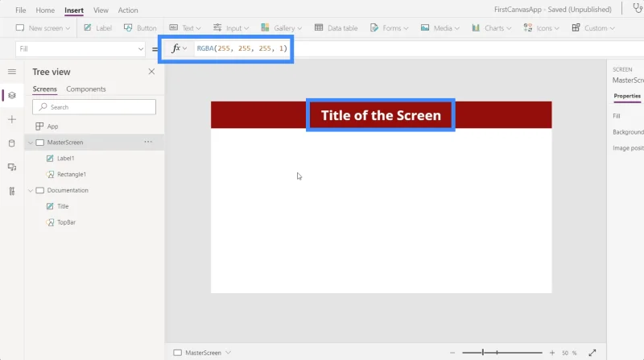Open Advanced tools icon in left rail
644x360 pixels.
tap(12, 191)
